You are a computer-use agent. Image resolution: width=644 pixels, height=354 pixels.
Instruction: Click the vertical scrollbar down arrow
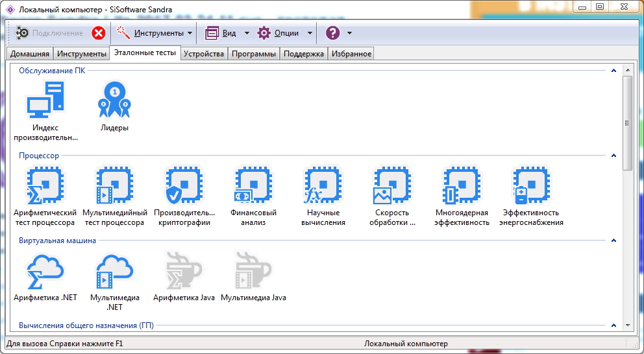pos(628,325)
